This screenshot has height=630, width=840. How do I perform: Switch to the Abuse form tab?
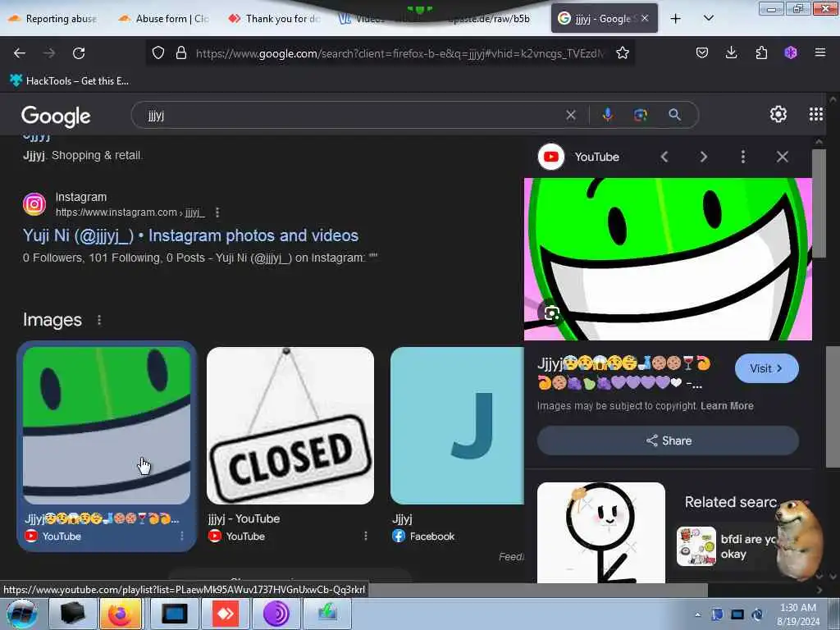[165, 19]
